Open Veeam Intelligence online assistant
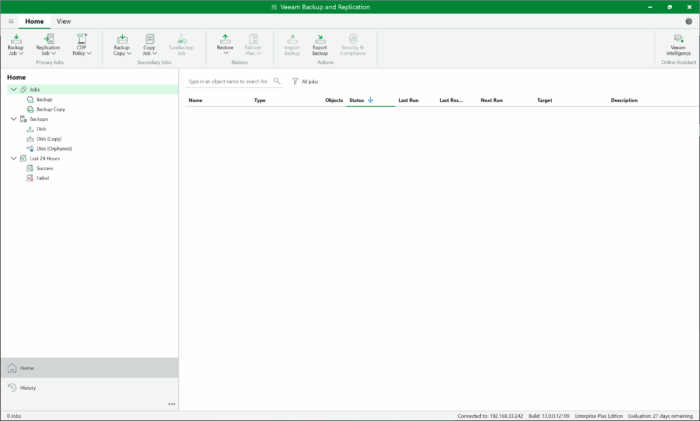700x421 pixels. click(x=678, y=45)
